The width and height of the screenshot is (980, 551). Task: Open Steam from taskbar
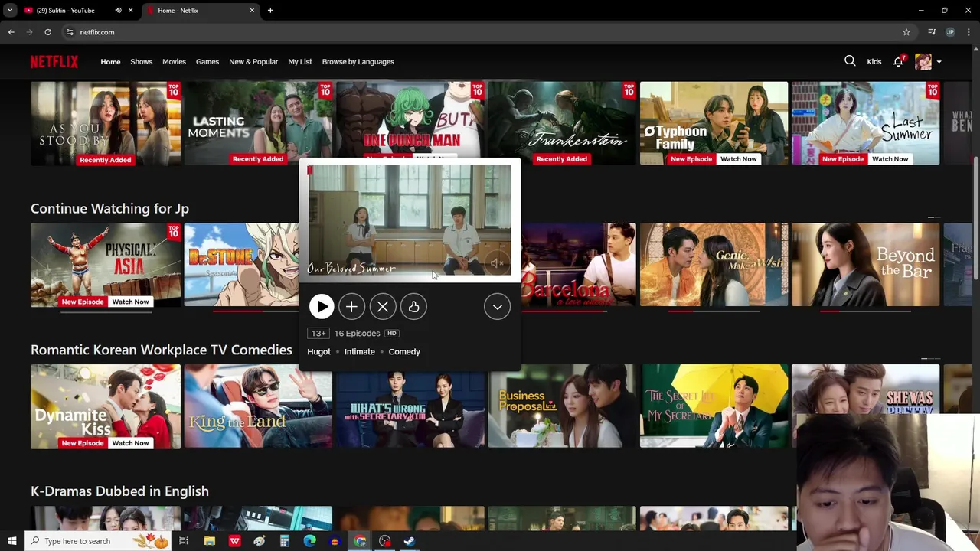tap(410, 541)
